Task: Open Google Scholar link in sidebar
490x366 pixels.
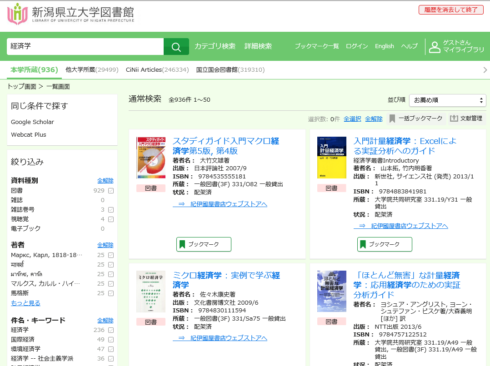Action: click(x=32, y=122)
